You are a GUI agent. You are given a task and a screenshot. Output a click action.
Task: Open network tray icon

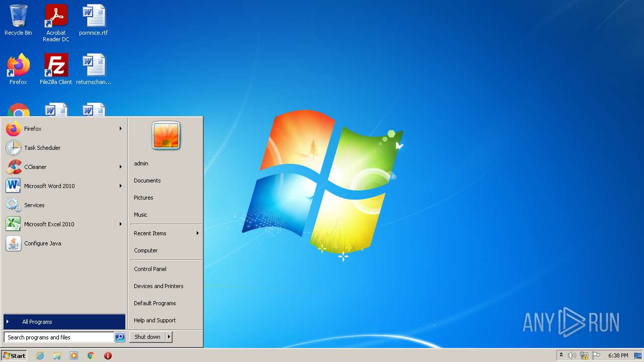tap(584, 355)
